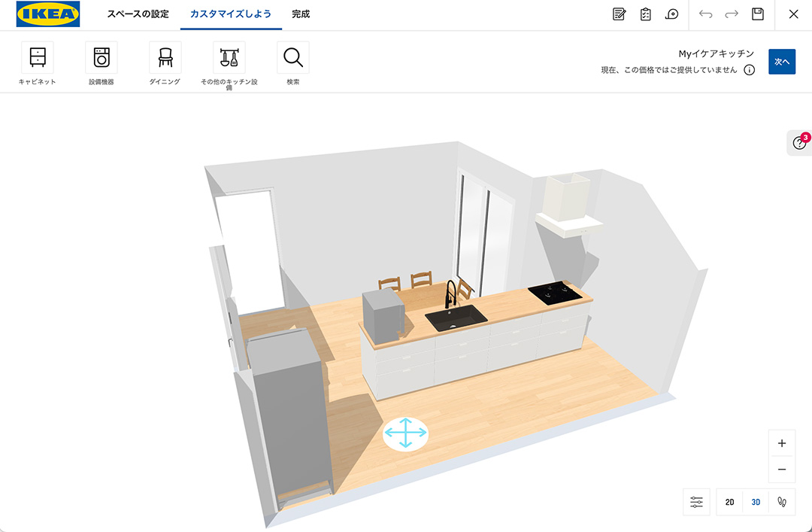This screenshot has height=532, width=812.
Task: Click the undo arrow
Action: (x=705, y=14)
